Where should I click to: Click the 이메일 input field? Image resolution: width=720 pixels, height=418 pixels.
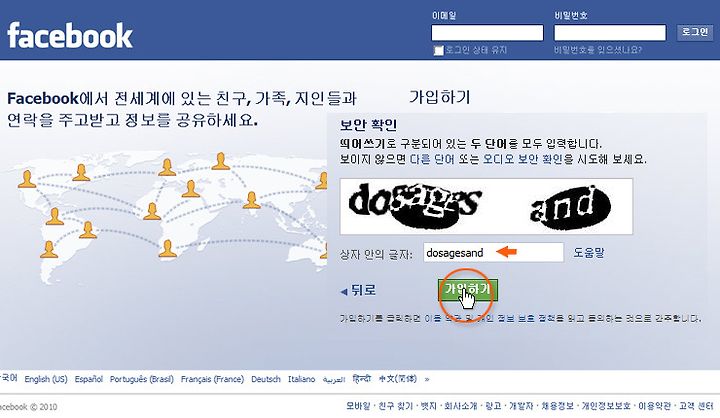coord(487,33)
